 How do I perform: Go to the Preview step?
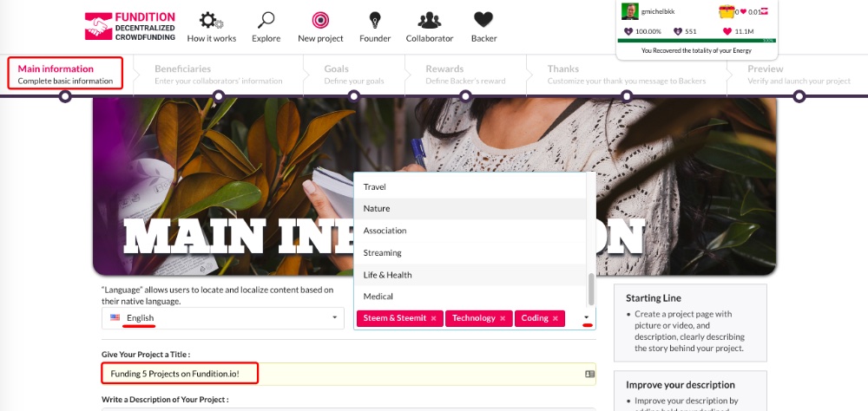coord(799,75)
